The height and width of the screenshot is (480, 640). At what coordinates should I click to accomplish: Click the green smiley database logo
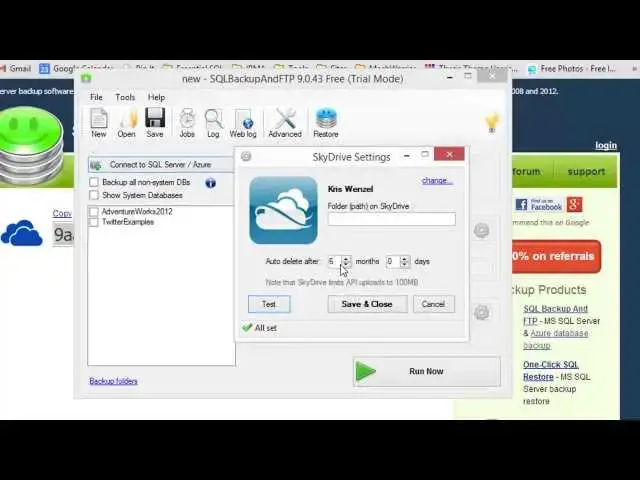pyautogui.click(x=31, y=145)
